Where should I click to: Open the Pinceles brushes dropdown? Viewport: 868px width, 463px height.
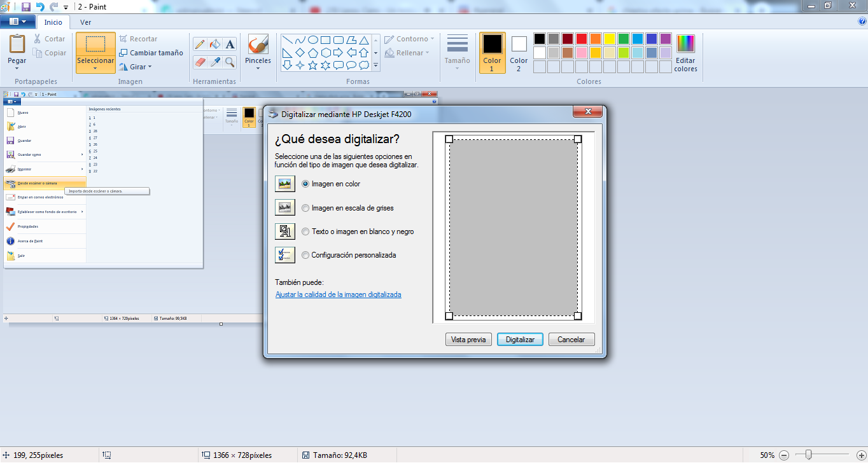[258, 67]
